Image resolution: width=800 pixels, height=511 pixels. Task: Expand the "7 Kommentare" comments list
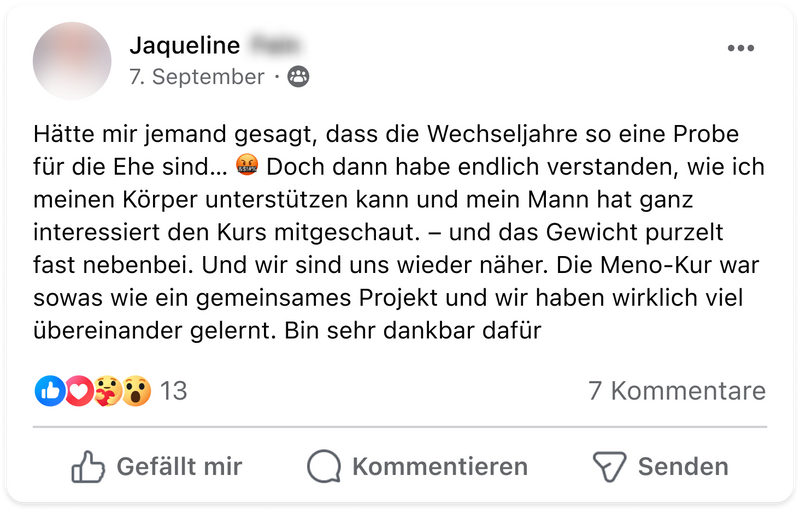[677, 391]
